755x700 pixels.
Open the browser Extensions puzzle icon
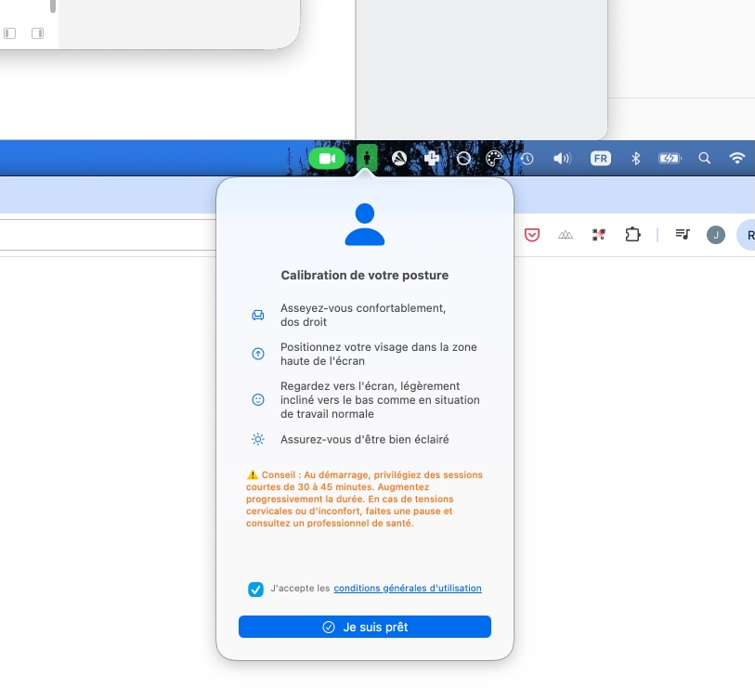[632, 235]
